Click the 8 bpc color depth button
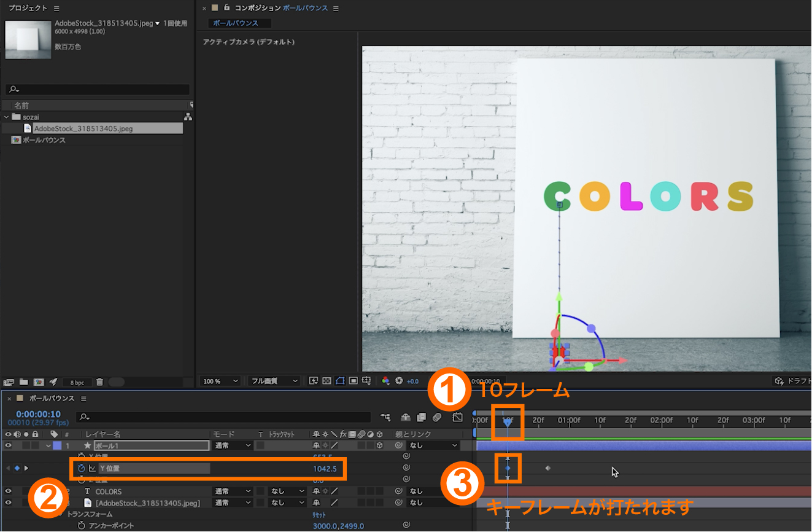812x532 pixels. (77, 382)
